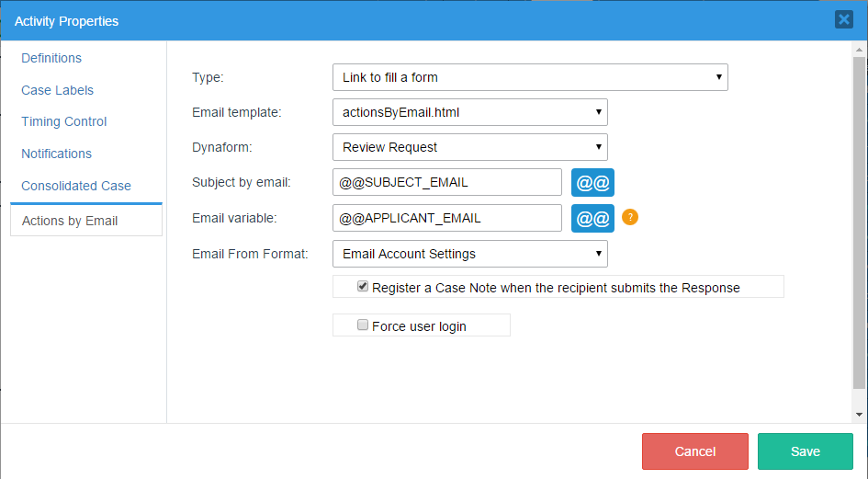This screenshot has height=479, width=868.
Task: Expand the Email template dropdown
Action: pyautogui.click(x=469, y=113)
